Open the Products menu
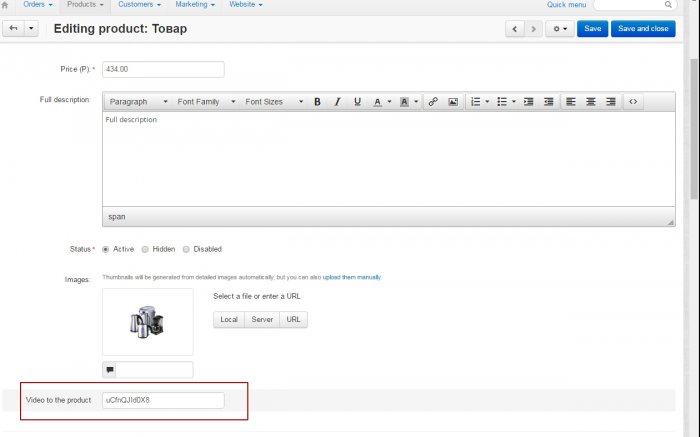 click(85, 4)
